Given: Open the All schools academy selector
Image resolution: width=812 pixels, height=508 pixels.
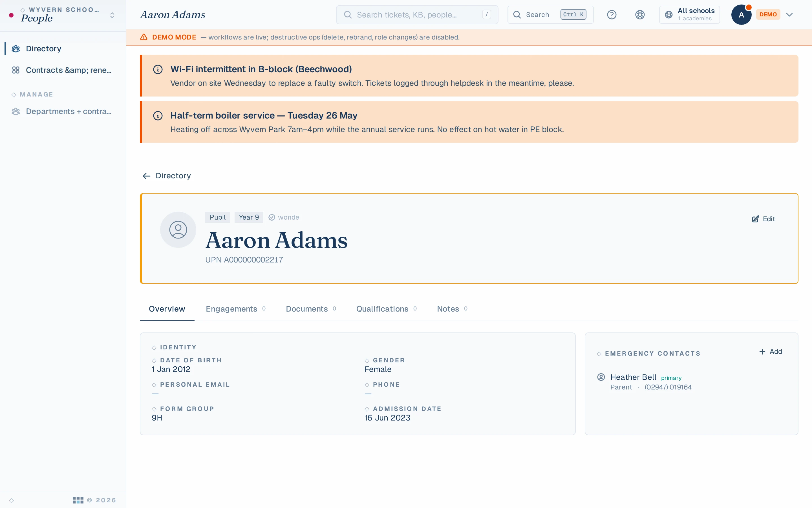Looking at the screenshot, I should [690, 15].
